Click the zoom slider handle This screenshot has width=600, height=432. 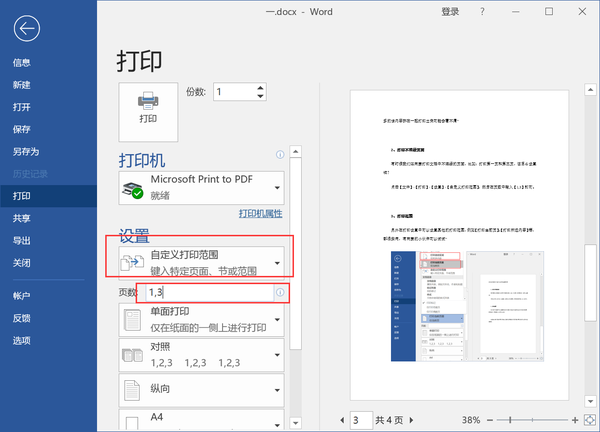(x=510, y=420)
